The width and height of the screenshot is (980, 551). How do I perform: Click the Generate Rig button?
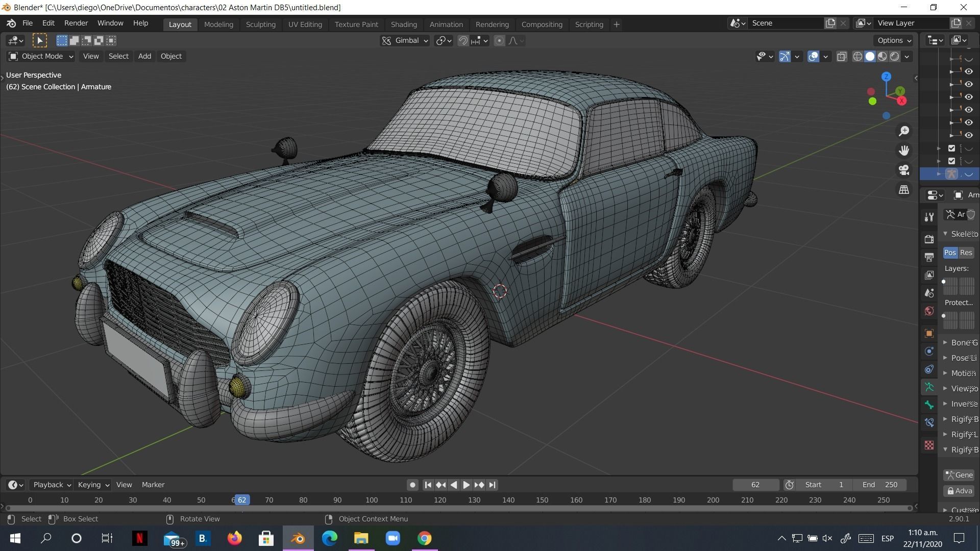pos(959,475)
